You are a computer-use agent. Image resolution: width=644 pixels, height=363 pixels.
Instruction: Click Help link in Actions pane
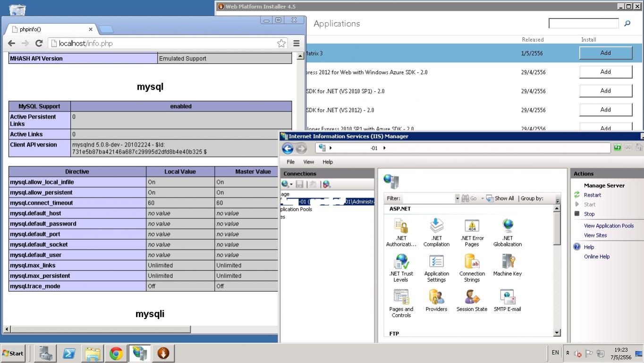click(588, 247)
